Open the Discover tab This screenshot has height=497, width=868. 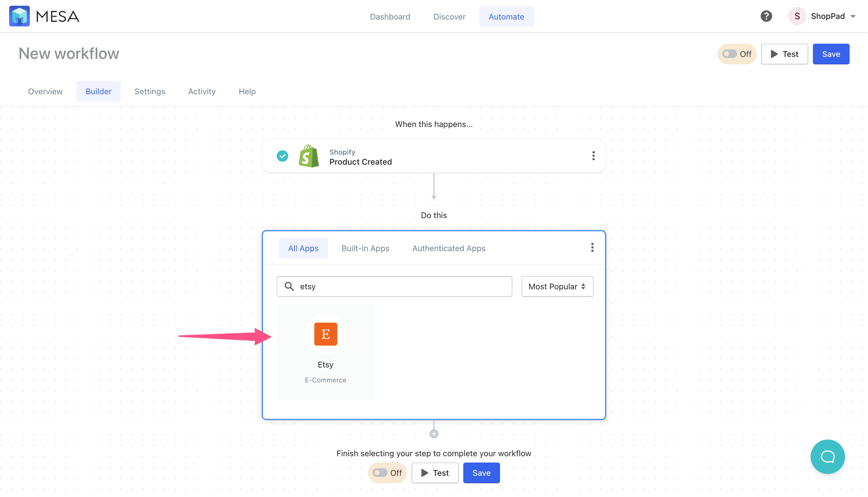tap(449, 16)
